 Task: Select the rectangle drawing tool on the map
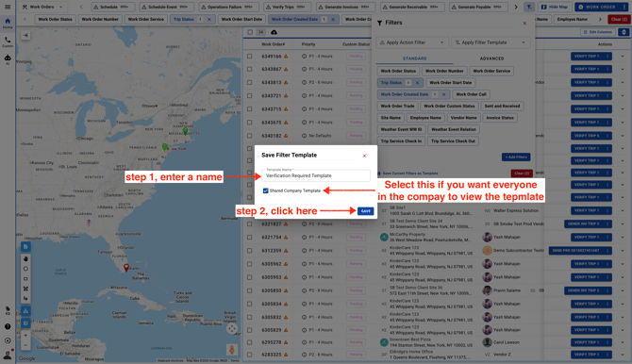25,278
